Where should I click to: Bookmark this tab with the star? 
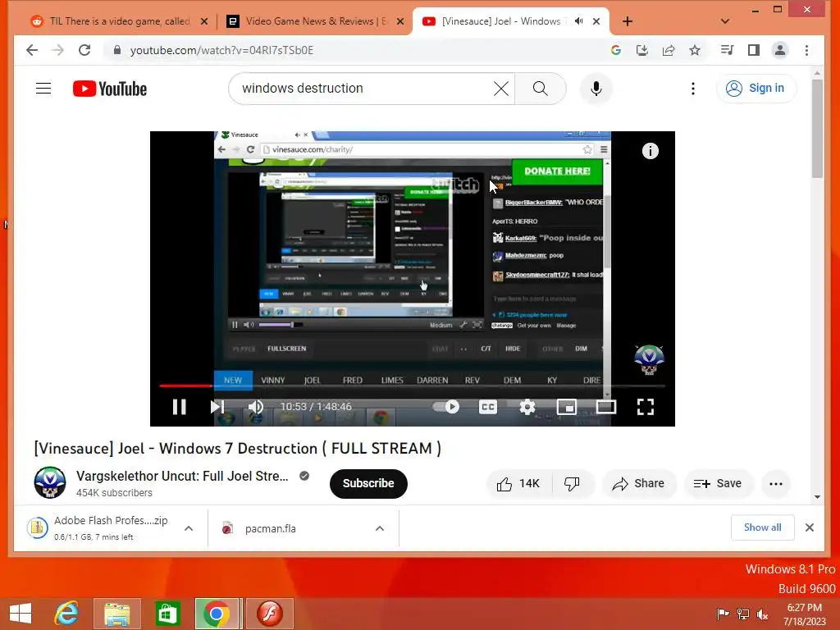click(x=695, y=50)
